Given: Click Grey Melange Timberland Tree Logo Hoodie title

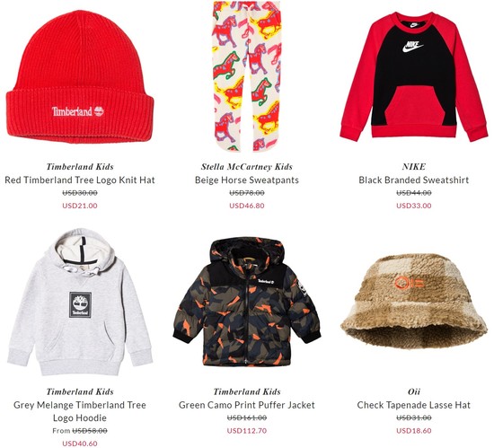Looking at the screenshot, I should 80,411.
